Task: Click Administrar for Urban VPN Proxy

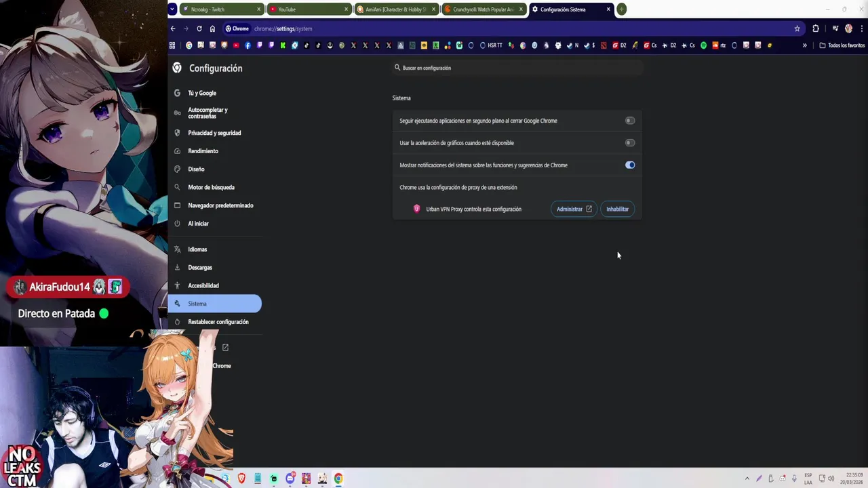Action: point(574,209)
